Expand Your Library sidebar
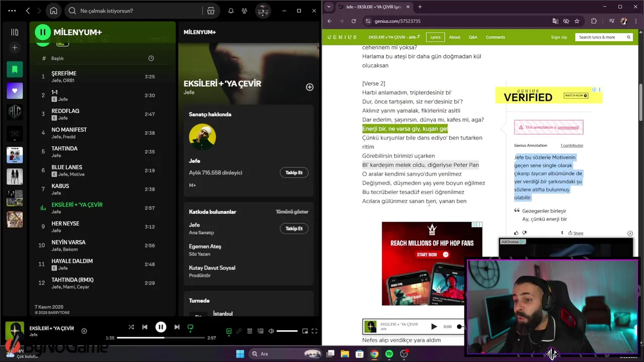 15,32
